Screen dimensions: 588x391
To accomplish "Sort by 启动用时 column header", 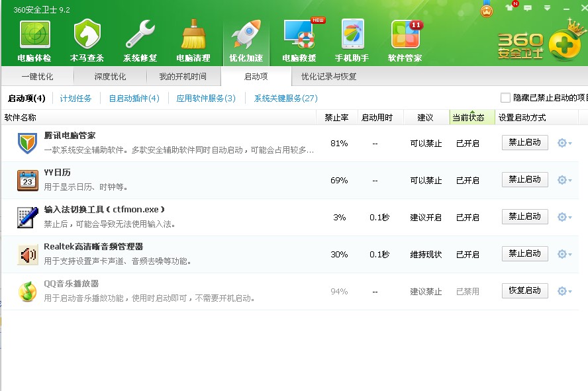I will pyautogui.click(x=381, y=118).
